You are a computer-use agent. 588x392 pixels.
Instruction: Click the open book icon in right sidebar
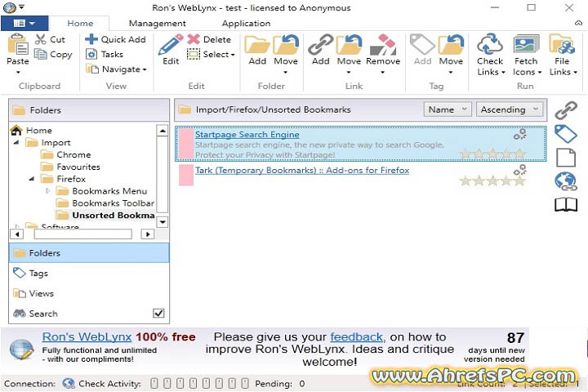pyautogui.click(x=565, y=205)
